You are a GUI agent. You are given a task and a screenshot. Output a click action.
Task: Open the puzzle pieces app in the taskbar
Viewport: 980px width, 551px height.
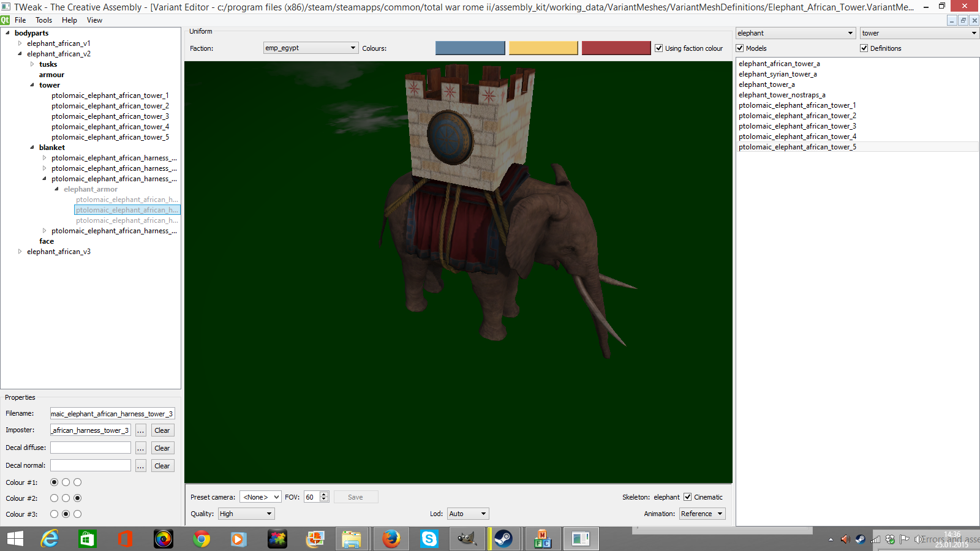tap(277, 539)
